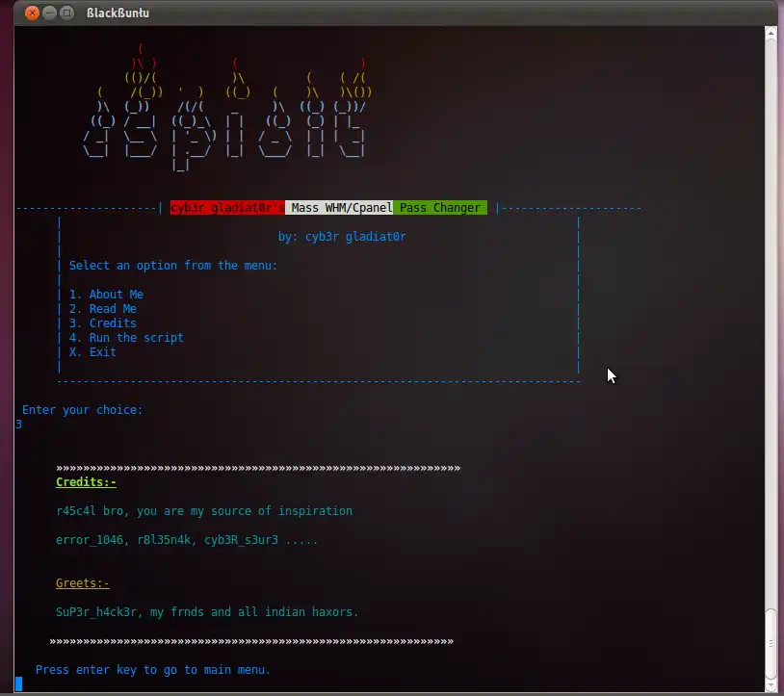This screenshot has height=696, width=784.
Task: Click the dsploit ASCII art logo
Action: (x=227, y=108)
